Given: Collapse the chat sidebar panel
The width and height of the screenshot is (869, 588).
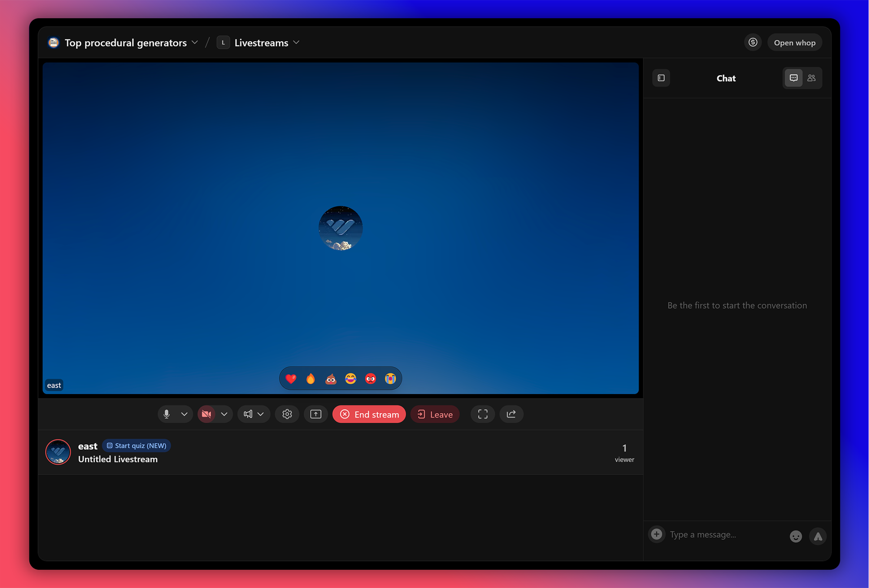Looking at the screenshot, I should point(661,78).
